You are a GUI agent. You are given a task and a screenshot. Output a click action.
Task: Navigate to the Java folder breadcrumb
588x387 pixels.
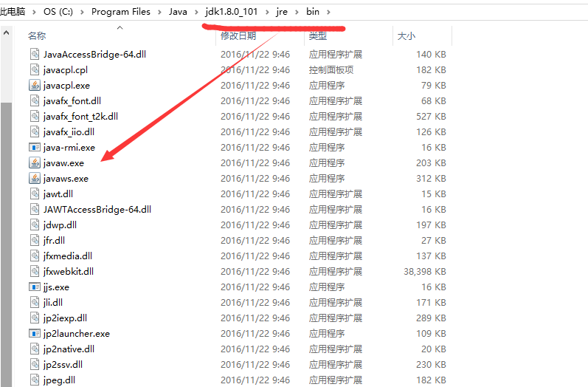178,12
